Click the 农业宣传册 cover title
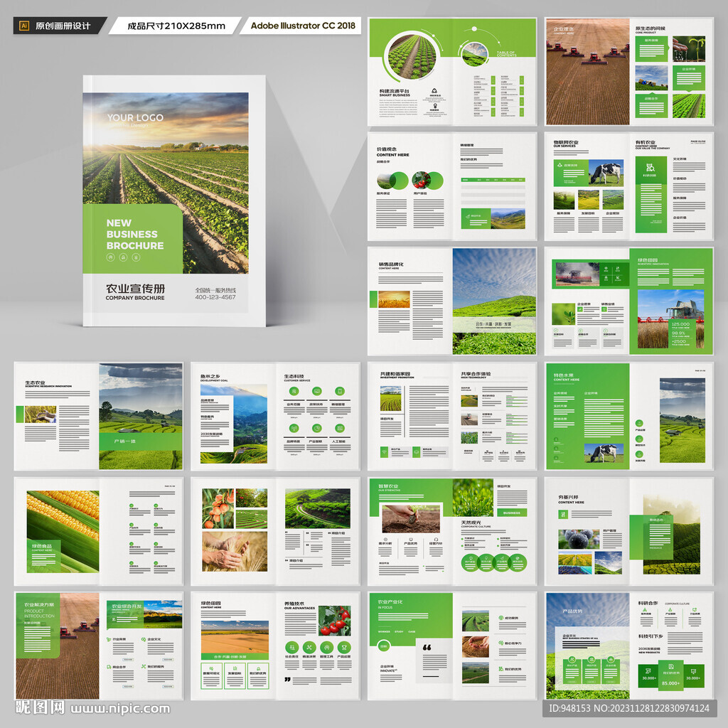 tap(135, 289)
